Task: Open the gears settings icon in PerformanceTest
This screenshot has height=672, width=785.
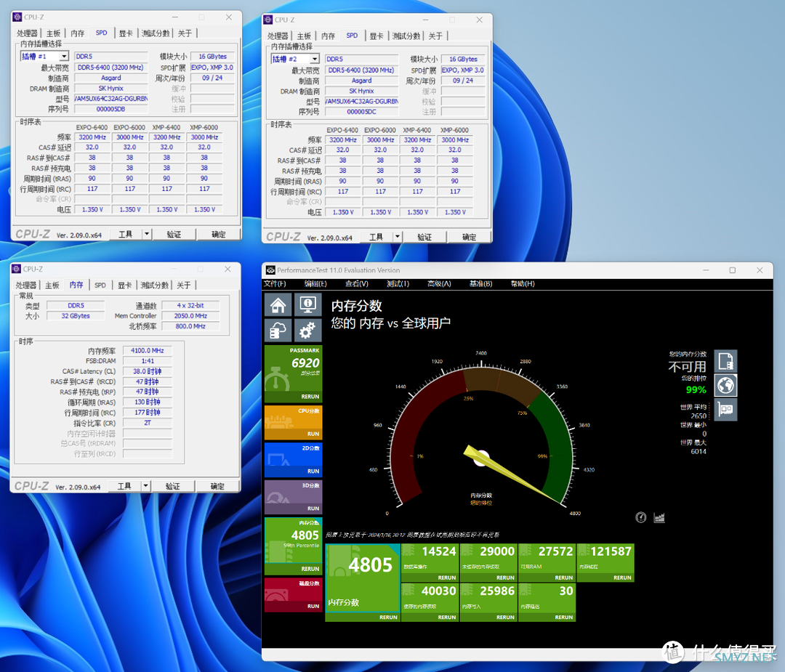Action: point(307,331)
